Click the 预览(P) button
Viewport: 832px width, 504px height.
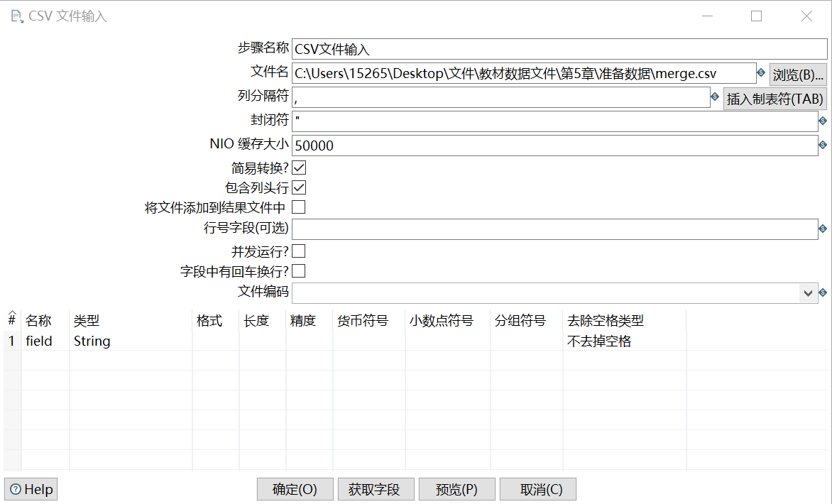[457, 489]
